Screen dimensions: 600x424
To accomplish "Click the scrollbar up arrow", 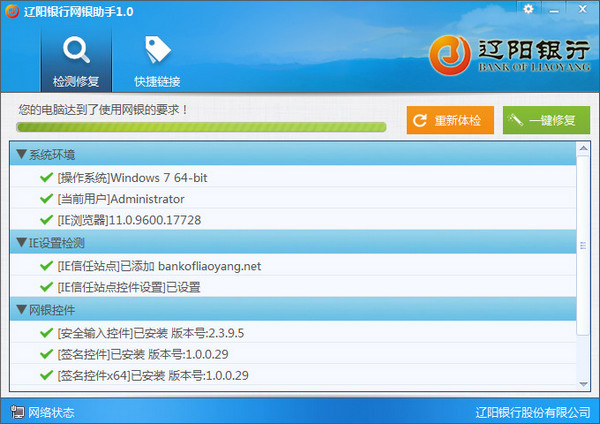I will pos(583,148).
